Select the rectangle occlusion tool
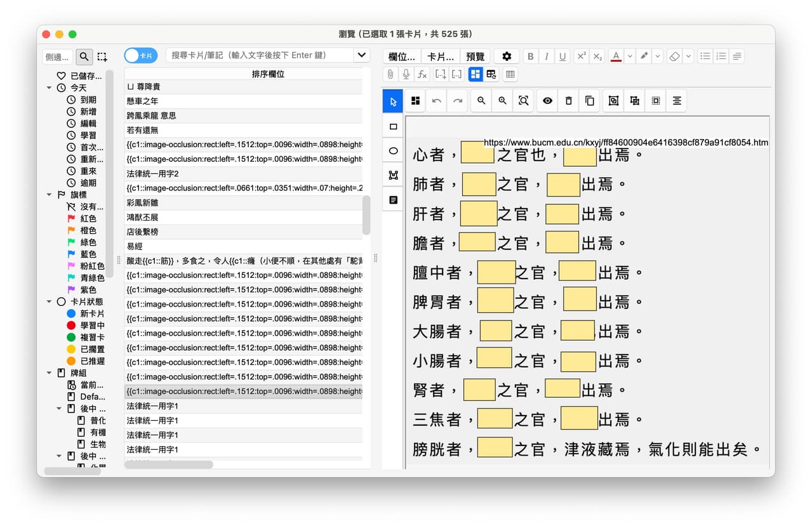This screenshot has height=526, width=812. (393, 126)
